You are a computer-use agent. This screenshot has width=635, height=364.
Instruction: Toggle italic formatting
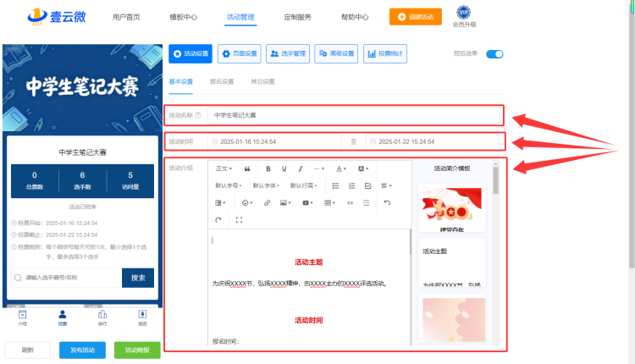(300, 168)
